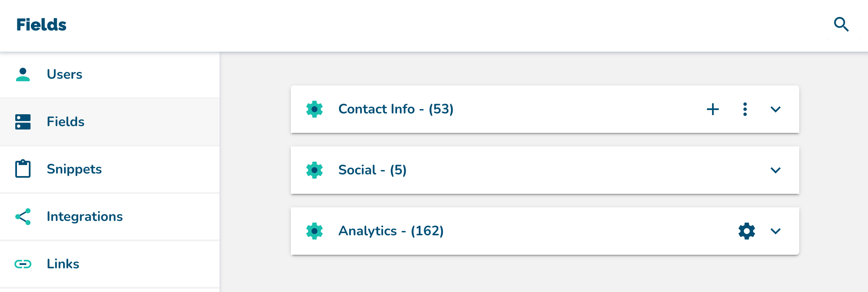Click the Social - (5) title

tap(373, 170)
